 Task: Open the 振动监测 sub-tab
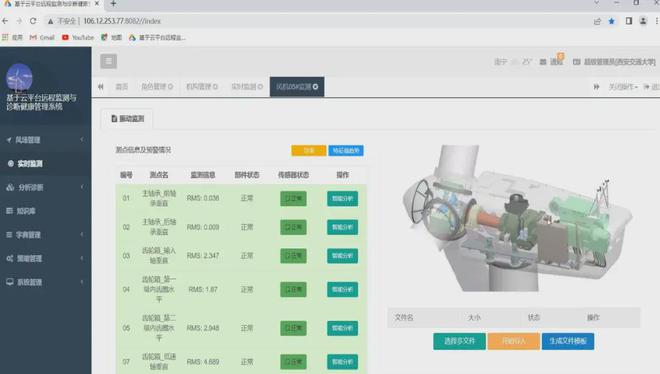(x=128, y=119)
